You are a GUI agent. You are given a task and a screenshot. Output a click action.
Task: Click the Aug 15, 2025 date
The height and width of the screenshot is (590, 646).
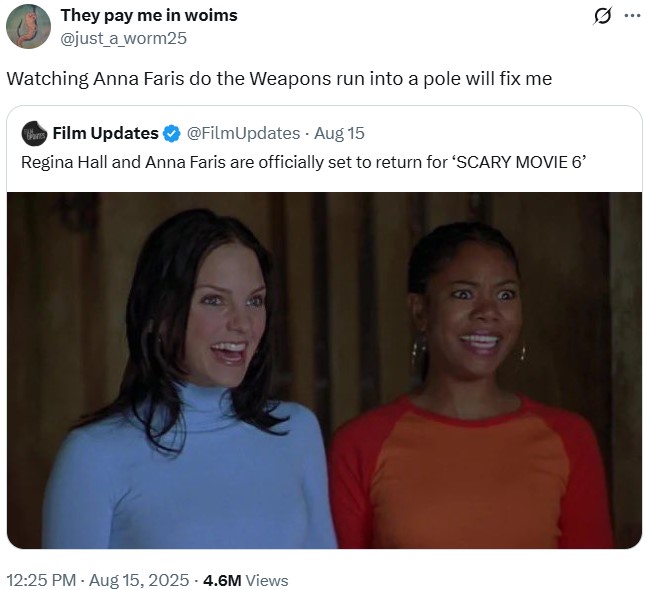pyautogui.click(x=139, y=580)
